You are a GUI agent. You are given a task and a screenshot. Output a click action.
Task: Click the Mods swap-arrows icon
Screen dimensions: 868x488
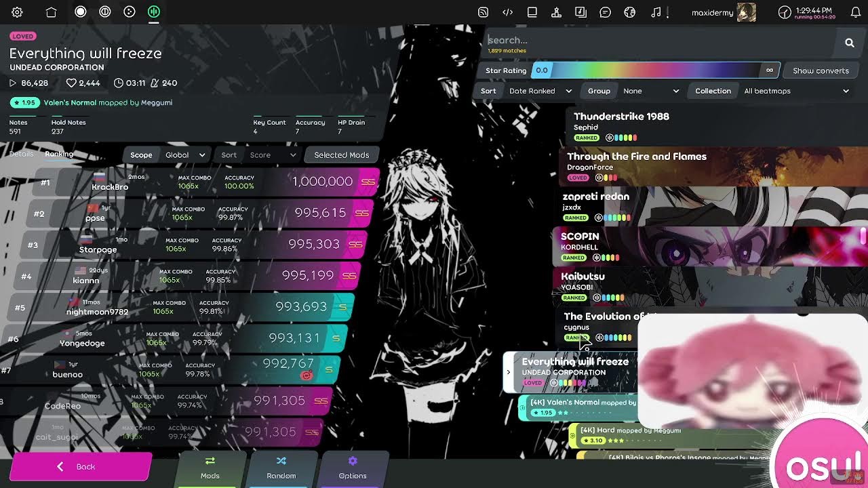(210, 461)
